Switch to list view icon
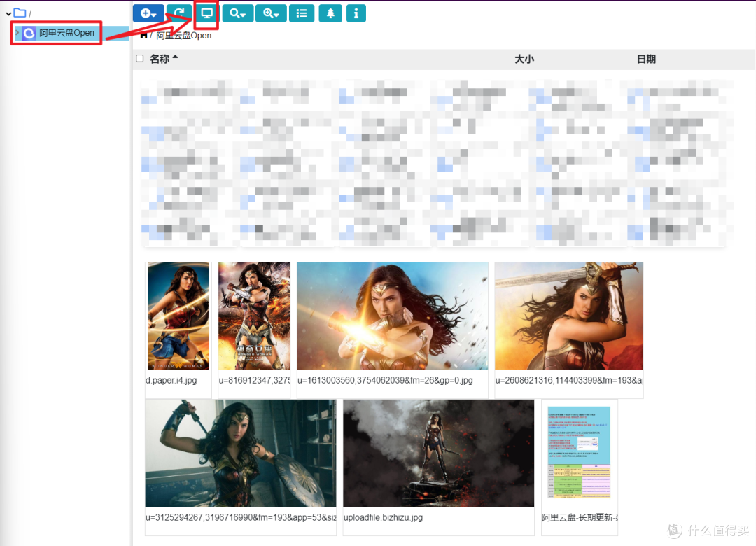Screen dimensions: 756x546 (x=302, y=13)
